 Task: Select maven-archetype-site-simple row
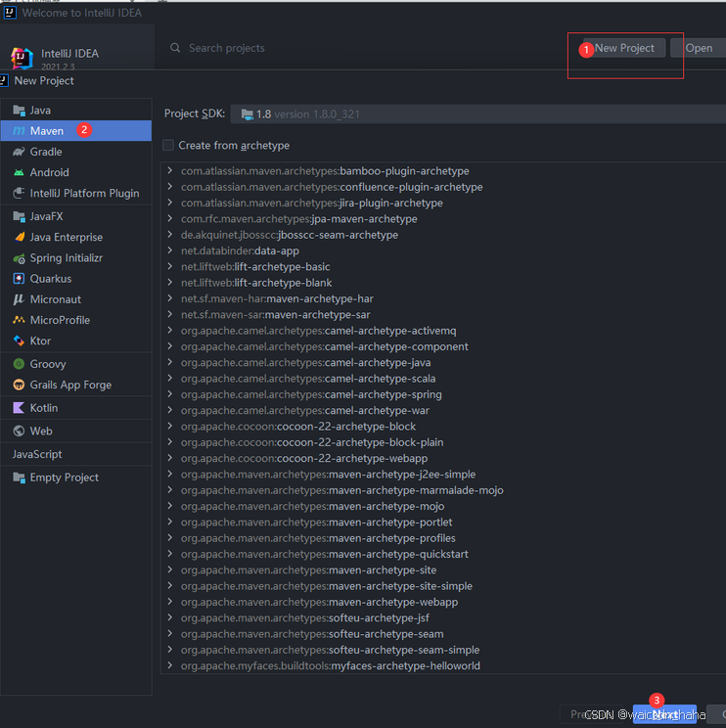point(327,586)
